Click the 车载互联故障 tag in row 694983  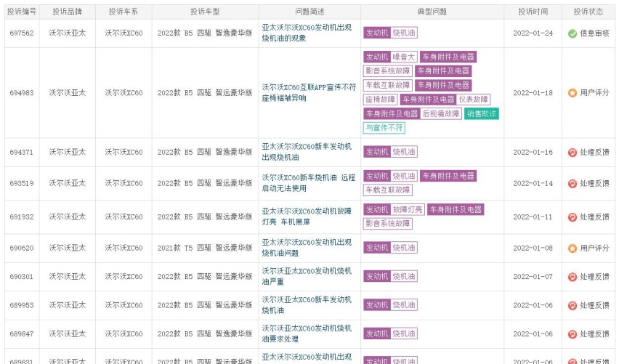click(388, 85)
